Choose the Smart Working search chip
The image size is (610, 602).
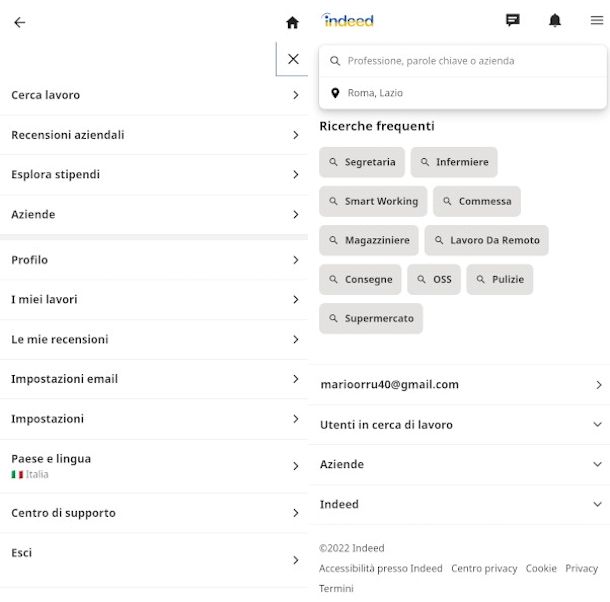click(x=373, y=201)
